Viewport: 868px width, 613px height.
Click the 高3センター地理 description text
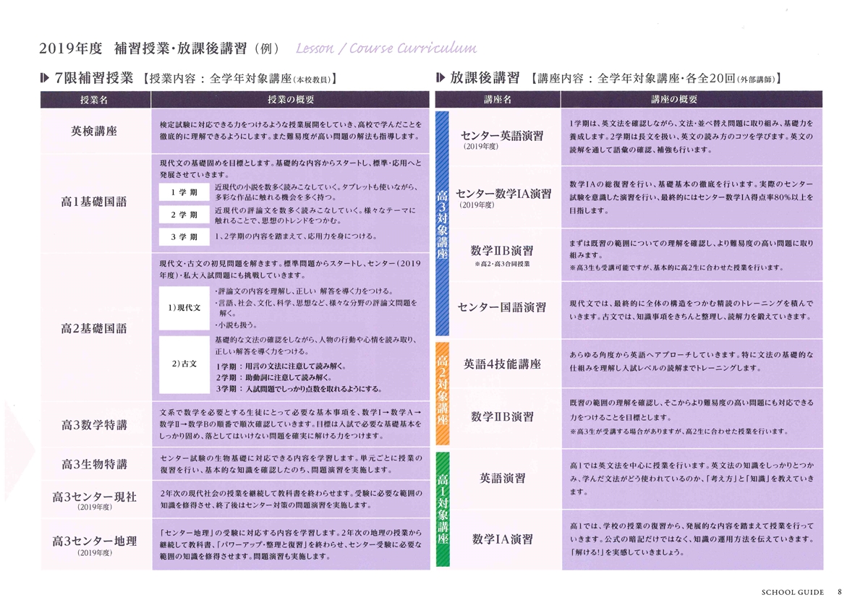[x=289, y=543]
